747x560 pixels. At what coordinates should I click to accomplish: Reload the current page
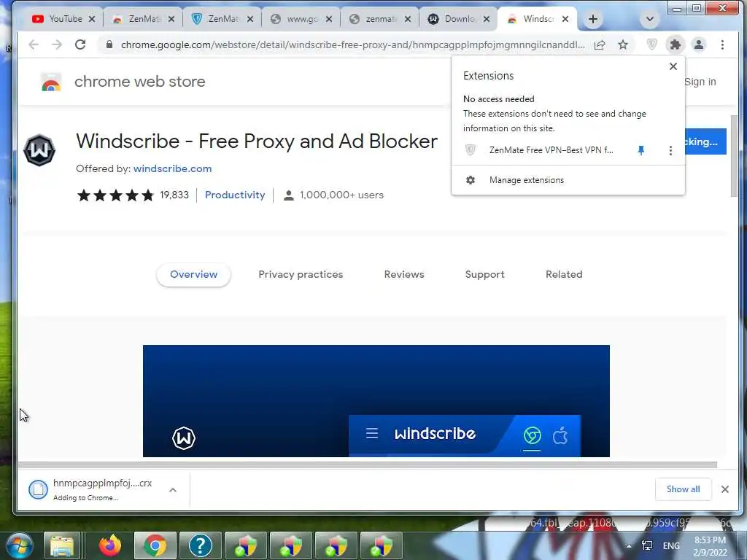[80, 44]
